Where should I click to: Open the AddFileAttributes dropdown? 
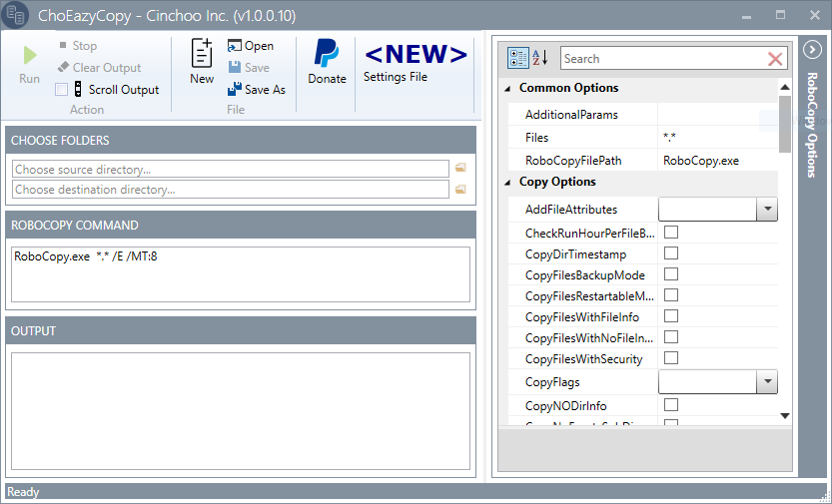[767, 209]
